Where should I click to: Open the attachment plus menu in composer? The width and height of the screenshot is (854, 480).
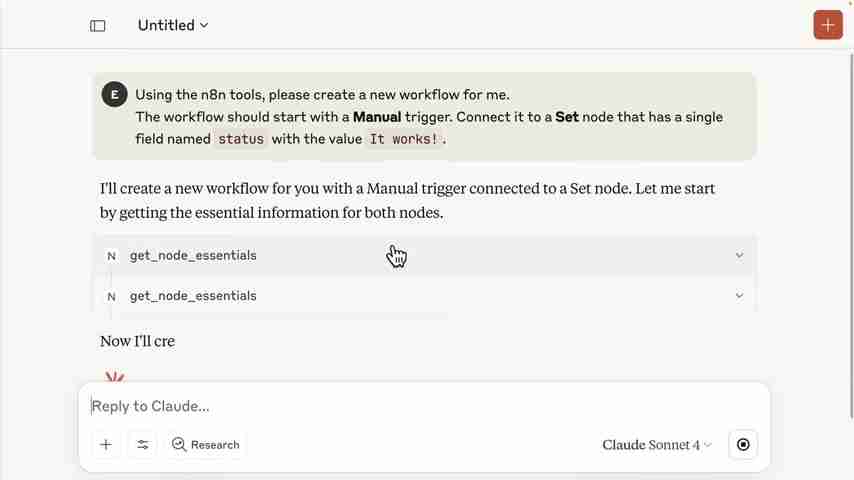[x=106, y=445]
